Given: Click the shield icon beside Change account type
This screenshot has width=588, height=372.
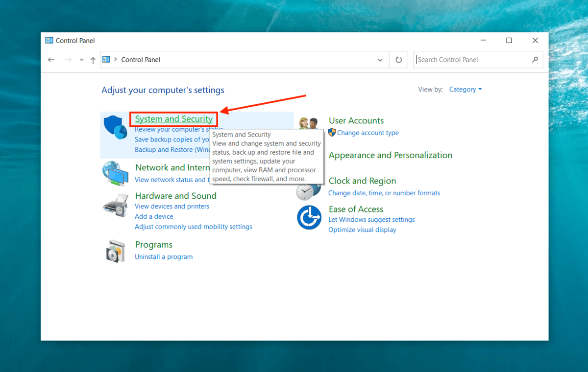Looking at the screenshot, I should [332, 132].
